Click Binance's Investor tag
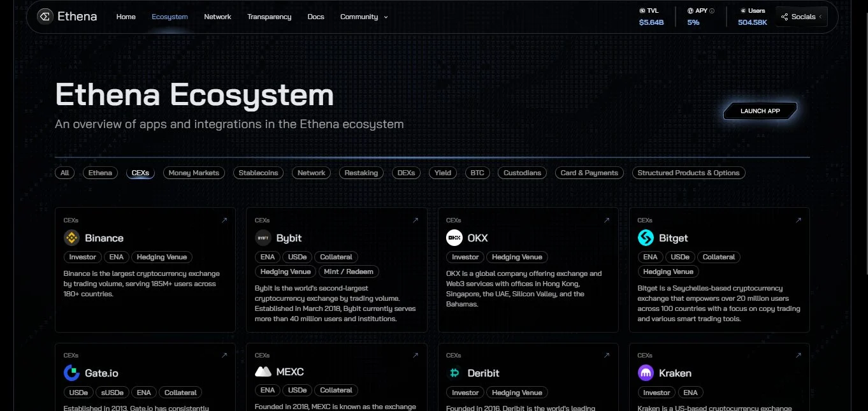This screenshot has height=411, width=868. (x=83, y=257)
